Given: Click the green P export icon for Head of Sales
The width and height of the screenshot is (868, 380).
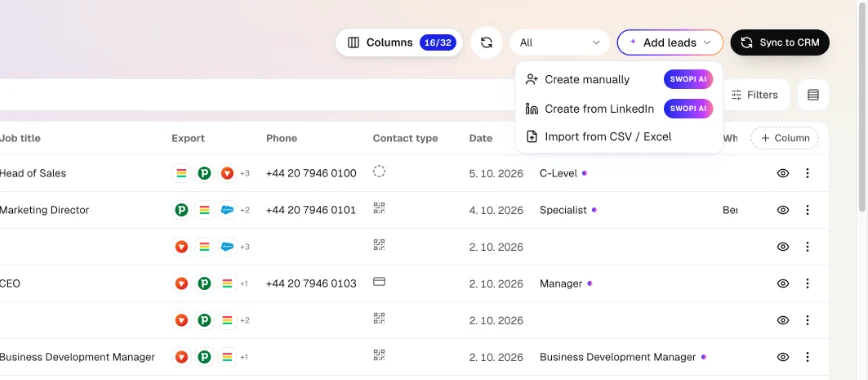Looking at the screenshot, I should click(204, 173).
